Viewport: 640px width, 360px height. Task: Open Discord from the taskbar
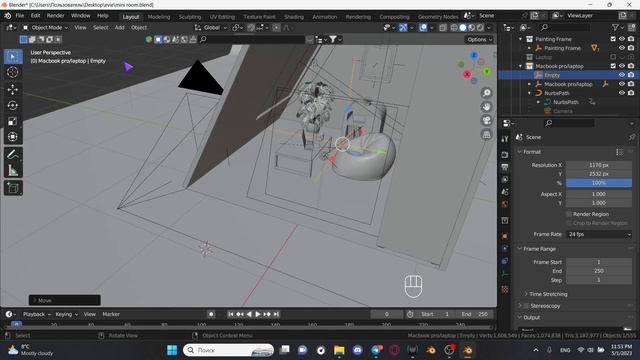click(358, 350)
